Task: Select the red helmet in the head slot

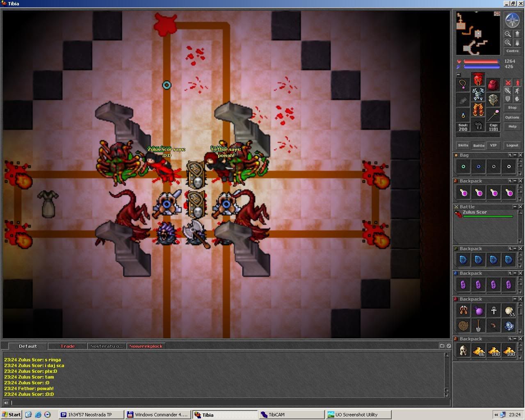Action: (478, 80)
